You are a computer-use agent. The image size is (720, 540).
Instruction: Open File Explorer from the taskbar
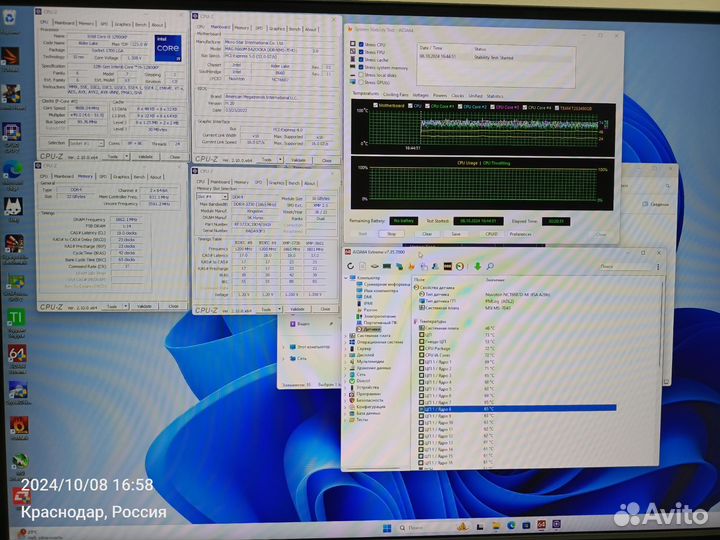496,526
